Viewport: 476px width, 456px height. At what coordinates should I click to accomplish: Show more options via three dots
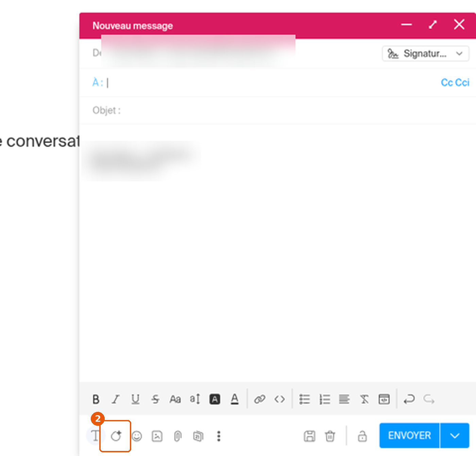(x=219, y=436)
